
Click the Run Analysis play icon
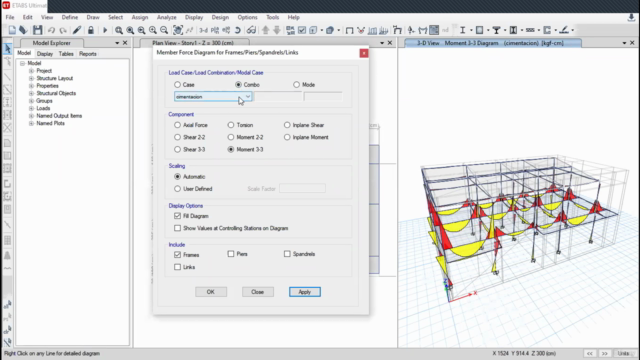(105, 30)
